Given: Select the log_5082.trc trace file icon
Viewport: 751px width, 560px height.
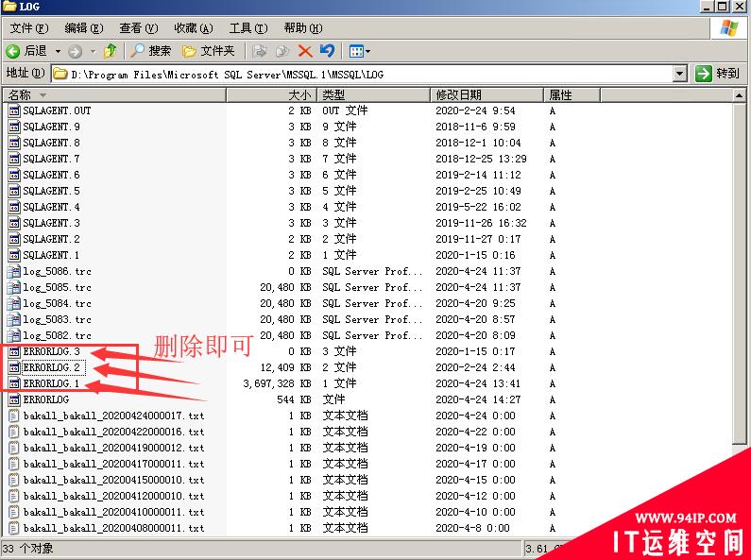Looking at the screenshot, I should (14, 335).
